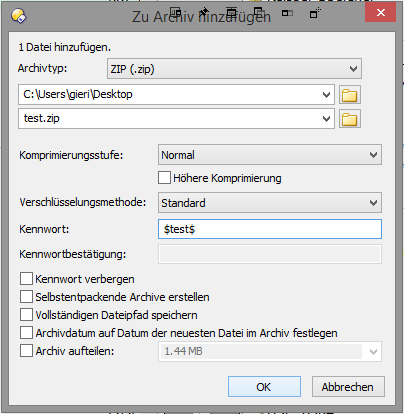Confirm with the OK button
Image resolution: width=404 pixels, height=414 pixels.
click(x=264, y=387)
